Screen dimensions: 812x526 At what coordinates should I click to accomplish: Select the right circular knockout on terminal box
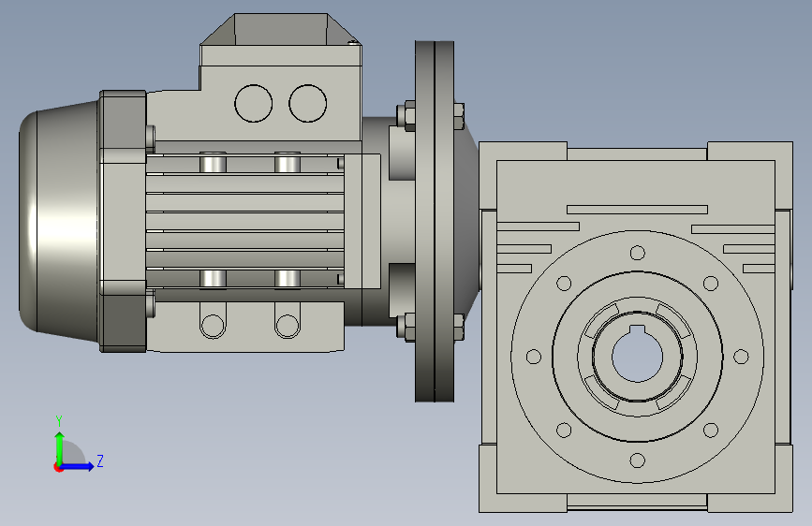click(307, 104)
